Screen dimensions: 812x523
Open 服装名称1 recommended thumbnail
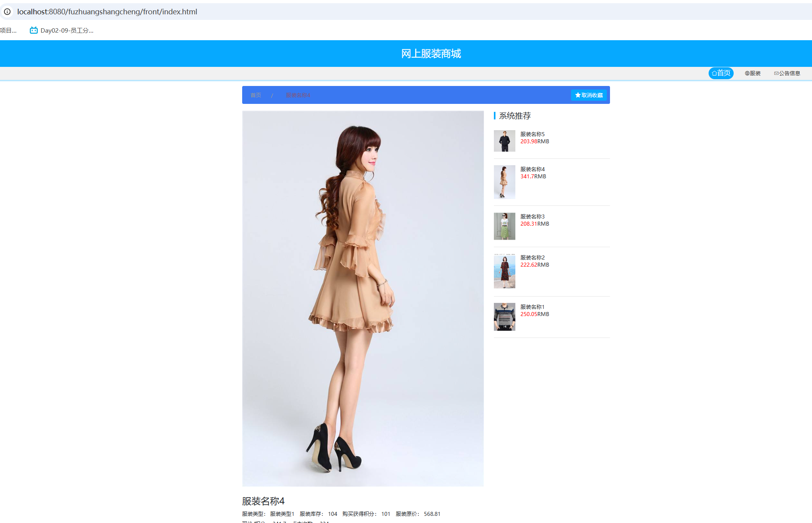tap(504, 317)
